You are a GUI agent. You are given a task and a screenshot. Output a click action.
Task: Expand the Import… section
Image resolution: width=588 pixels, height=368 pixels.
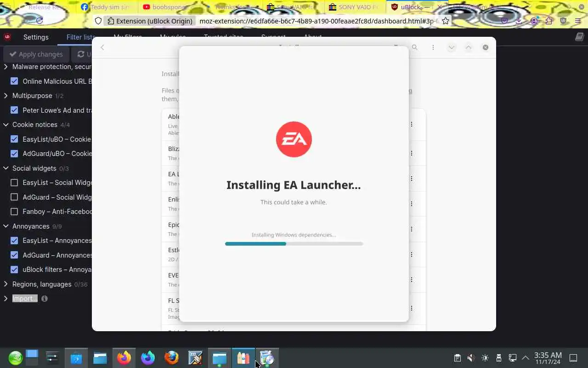tap(6, 299)
